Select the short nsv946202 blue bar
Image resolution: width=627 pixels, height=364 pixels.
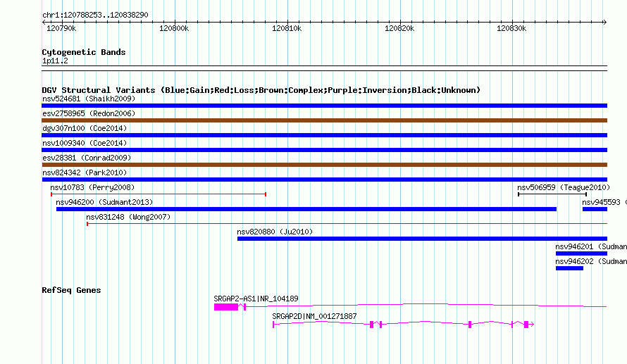pyautogui.click(x=569, y=268)
